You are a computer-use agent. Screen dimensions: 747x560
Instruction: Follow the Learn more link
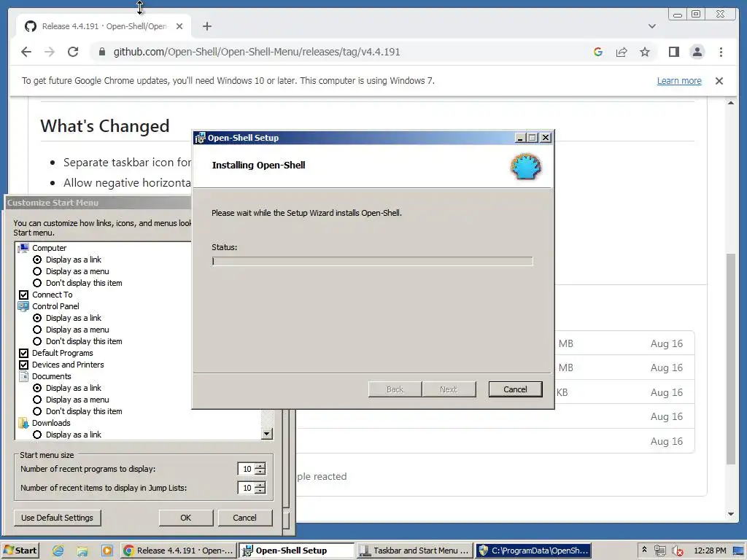tap(679, 81)
